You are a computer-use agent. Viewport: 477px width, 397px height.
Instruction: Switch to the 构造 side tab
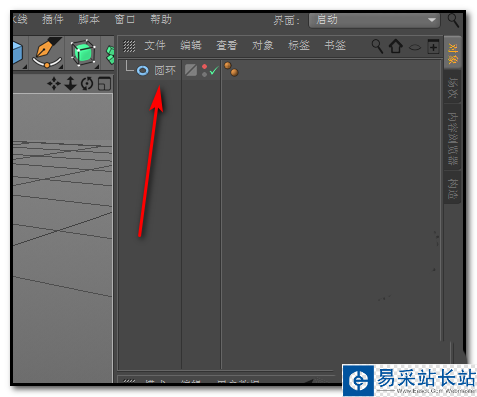(453, 188)
